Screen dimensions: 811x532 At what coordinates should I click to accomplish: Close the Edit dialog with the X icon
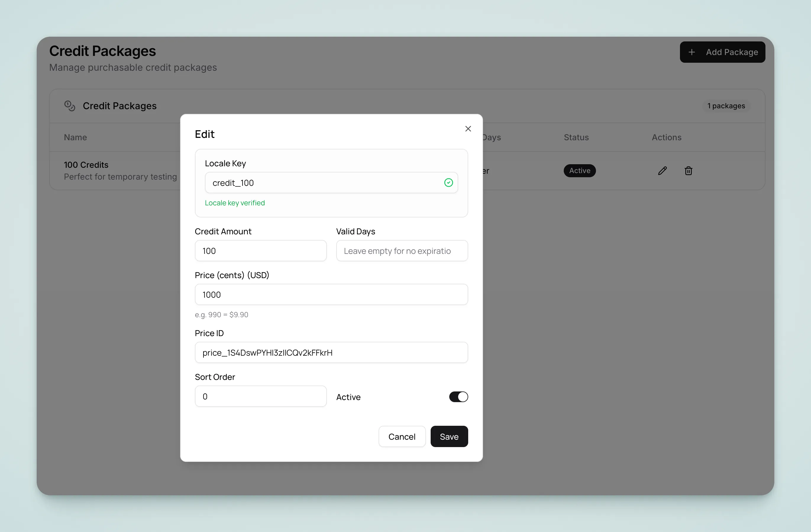pyautogui.click(x=468, y=128)
